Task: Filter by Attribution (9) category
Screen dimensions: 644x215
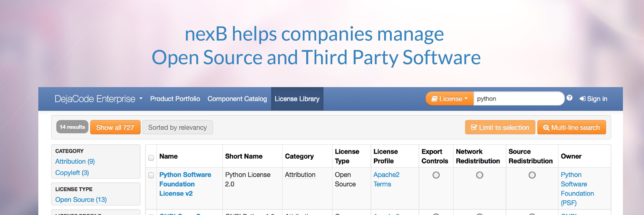Action: pos(75,161)
